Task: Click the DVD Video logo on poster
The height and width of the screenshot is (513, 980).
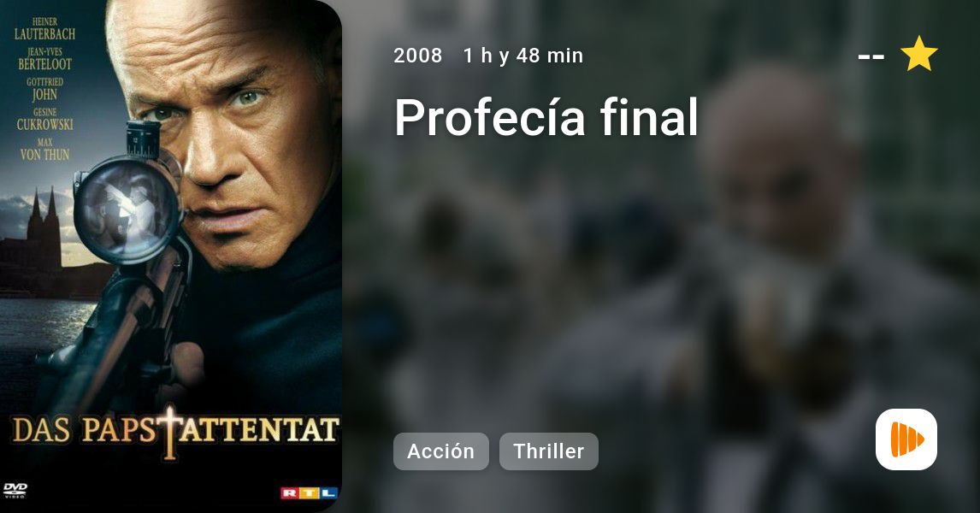Action: pos(15,491)
